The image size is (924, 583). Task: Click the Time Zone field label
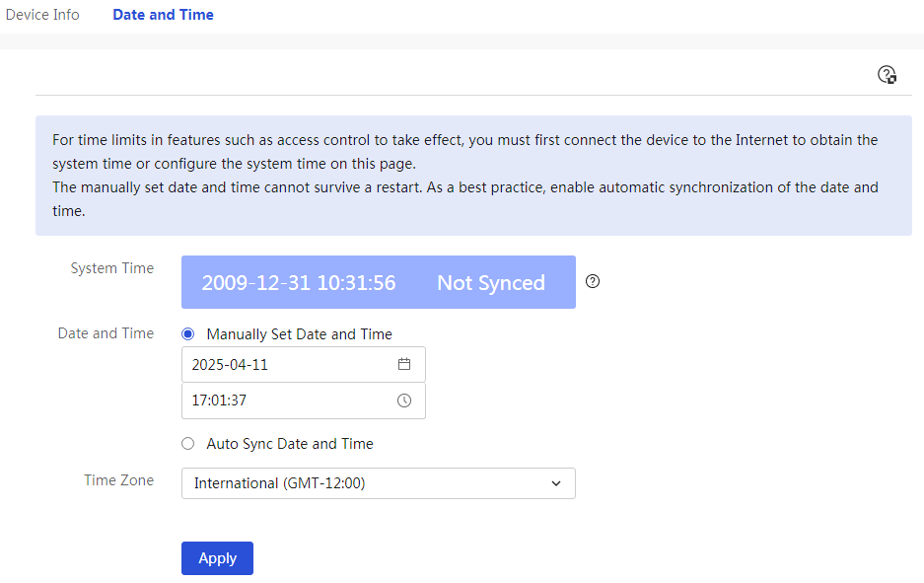point(118,480)
